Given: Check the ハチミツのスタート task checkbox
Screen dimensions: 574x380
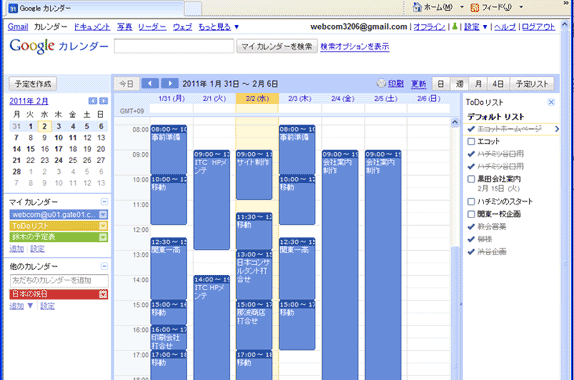Looking at the screenshot, I should 471,202.
